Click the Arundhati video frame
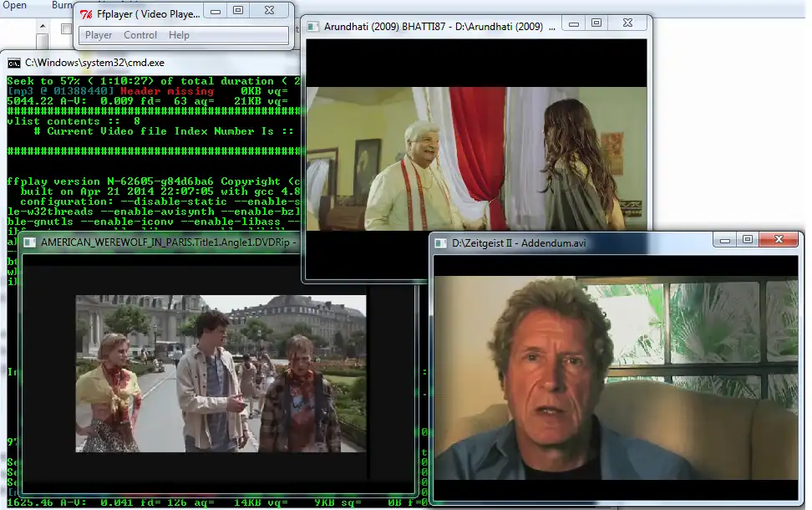The height and width of the screenshot is (510, 812). 476,159
